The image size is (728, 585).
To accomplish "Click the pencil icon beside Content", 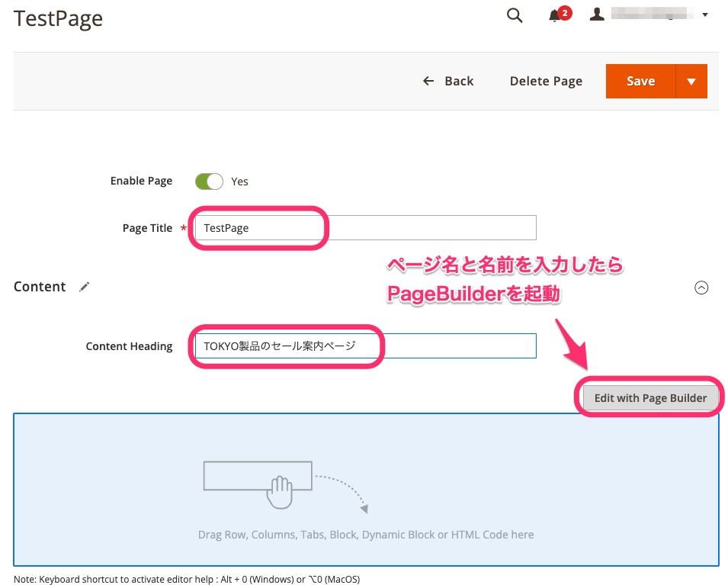I will coord(84,287).
